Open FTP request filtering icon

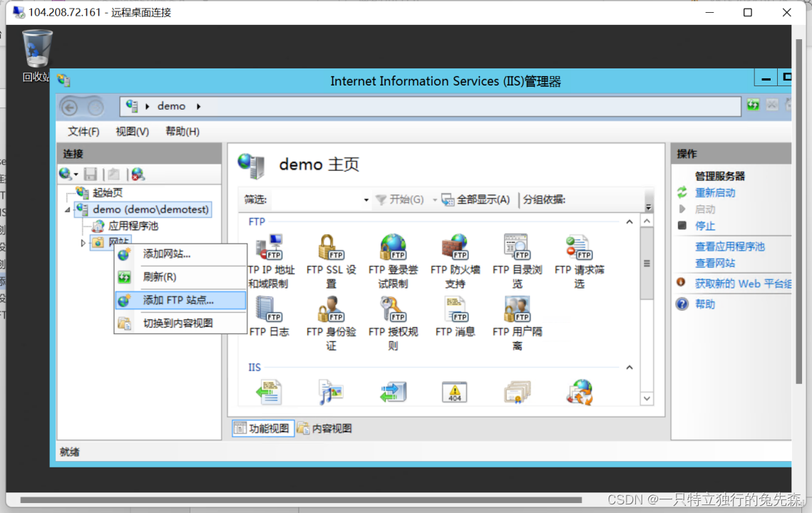coord(579,261)
